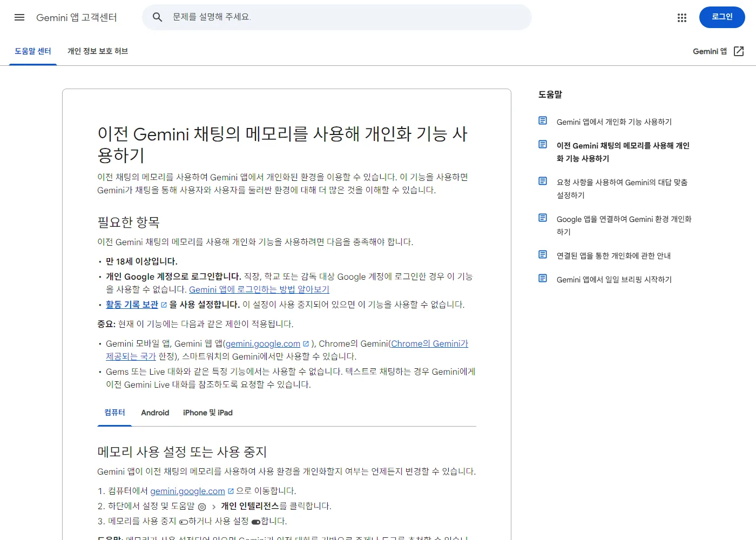Open the Gemini 앱 link in header
756x540 pixels.
[718, 51]
